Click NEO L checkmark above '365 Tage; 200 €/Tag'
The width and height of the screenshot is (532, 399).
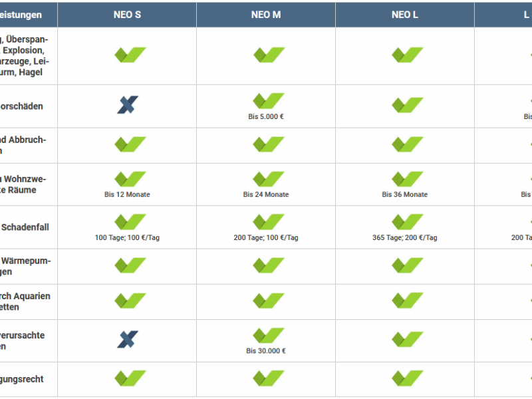click(407, 222)
